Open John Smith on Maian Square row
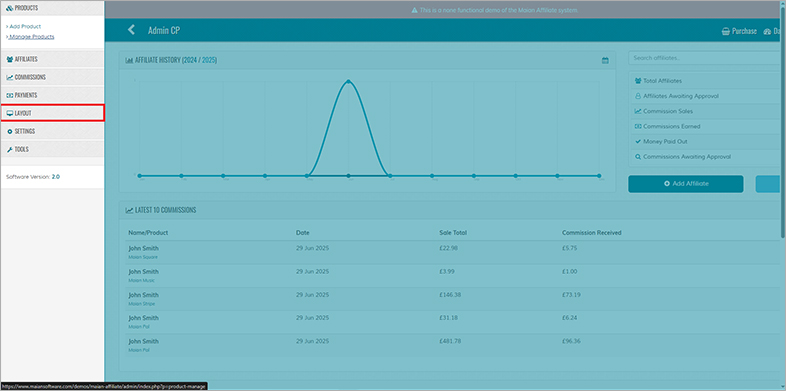Image resolution: width=786 pixels, height=391 pixels. [143, 248]
